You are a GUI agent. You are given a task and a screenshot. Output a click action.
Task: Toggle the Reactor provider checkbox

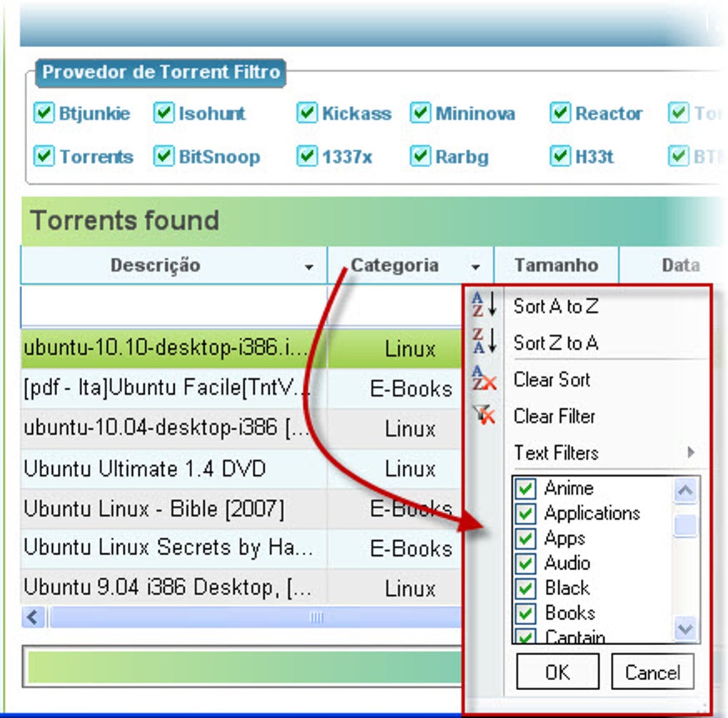(x=560, y=113)
